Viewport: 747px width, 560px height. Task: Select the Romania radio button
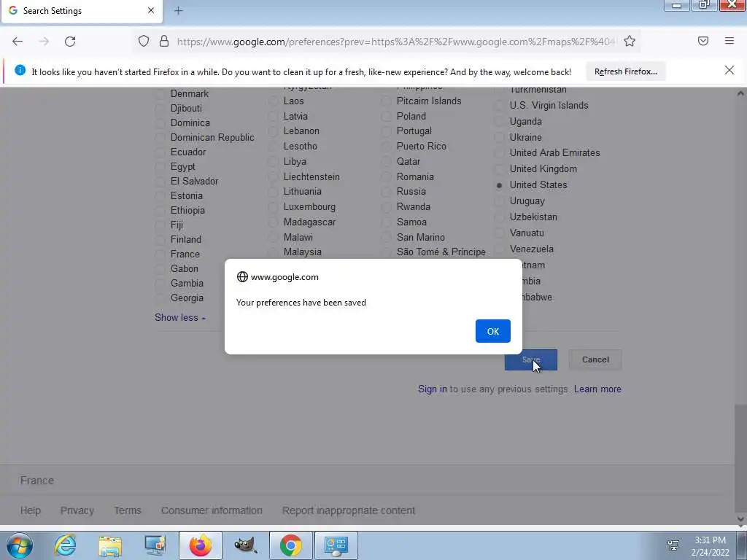click(386, 176)
